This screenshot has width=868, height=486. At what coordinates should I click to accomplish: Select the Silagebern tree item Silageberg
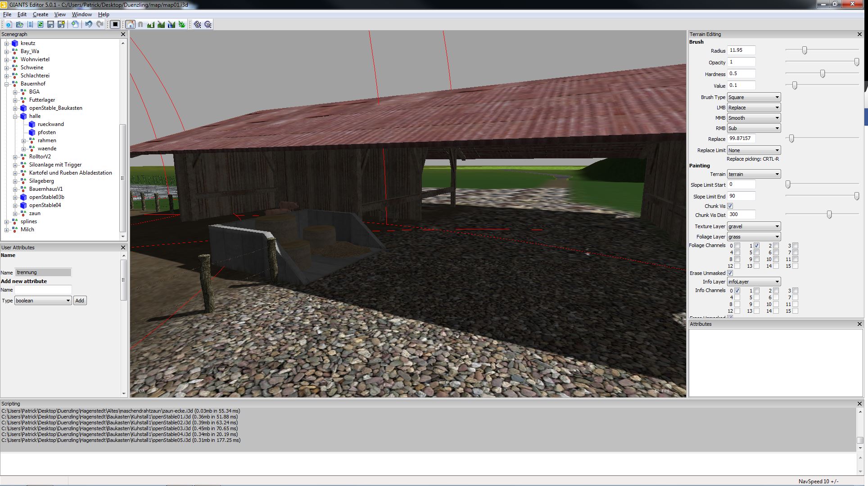(41, 181)
